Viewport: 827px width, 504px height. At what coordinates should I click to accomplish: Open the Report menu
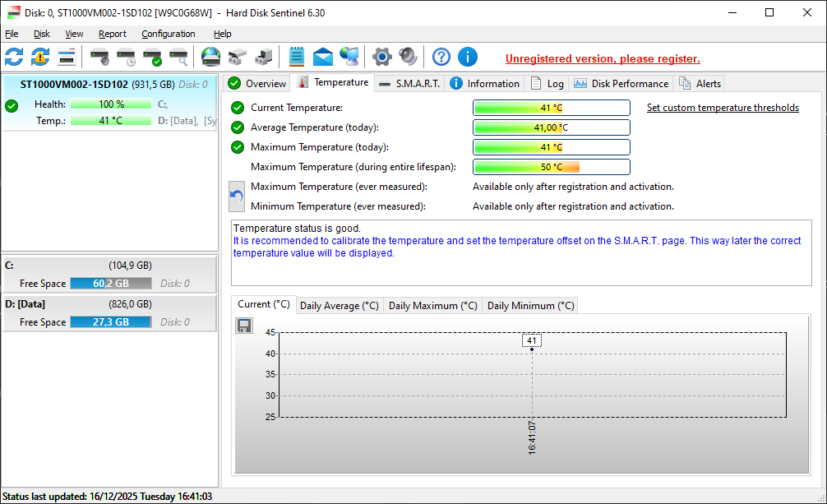click(113, 34)
